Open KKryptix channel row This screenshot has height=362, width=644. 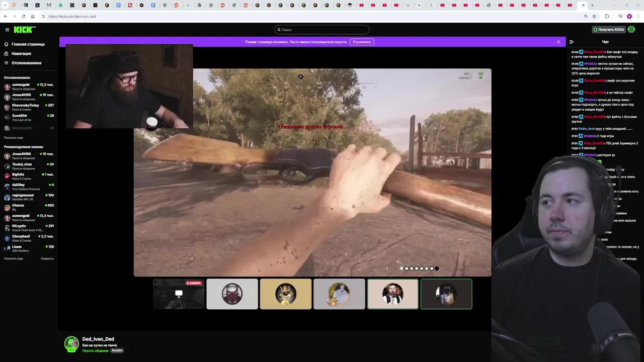(29, 228)
